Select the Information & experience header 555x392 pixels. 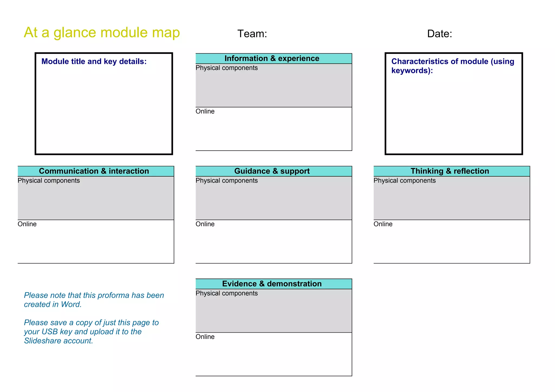tap(272, 59)
